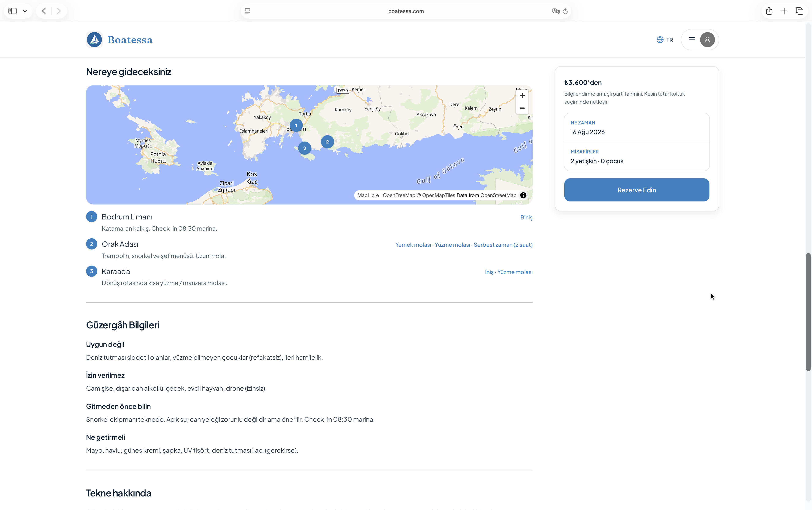
Task: Open the page reader/settings icon in address bar
Action: click(x=247, y=11)
